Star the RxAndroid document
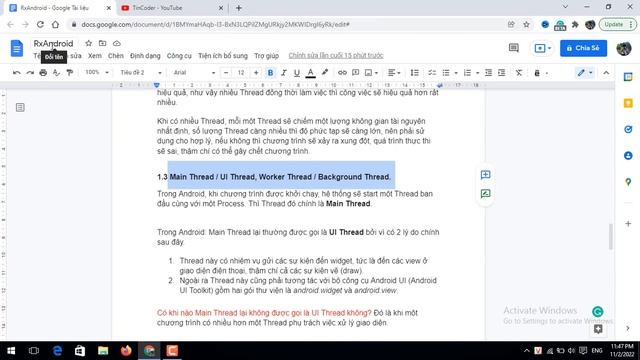 pos(89,43)
